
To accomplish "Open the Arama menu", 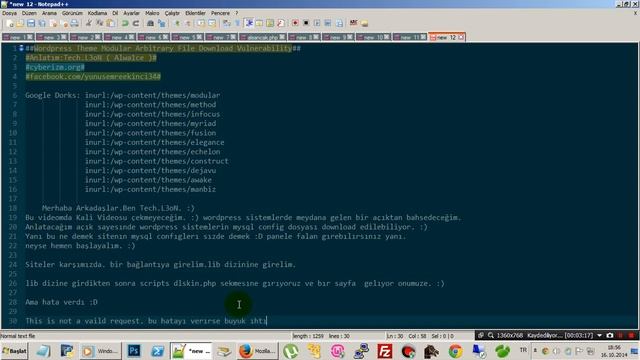I will [x=49, y=13].
